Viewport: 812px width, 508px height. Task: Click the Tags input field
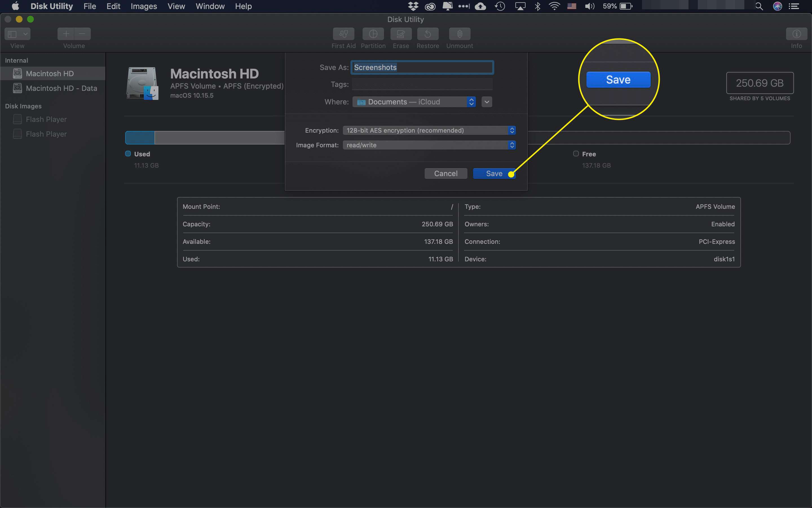[422, 84]
